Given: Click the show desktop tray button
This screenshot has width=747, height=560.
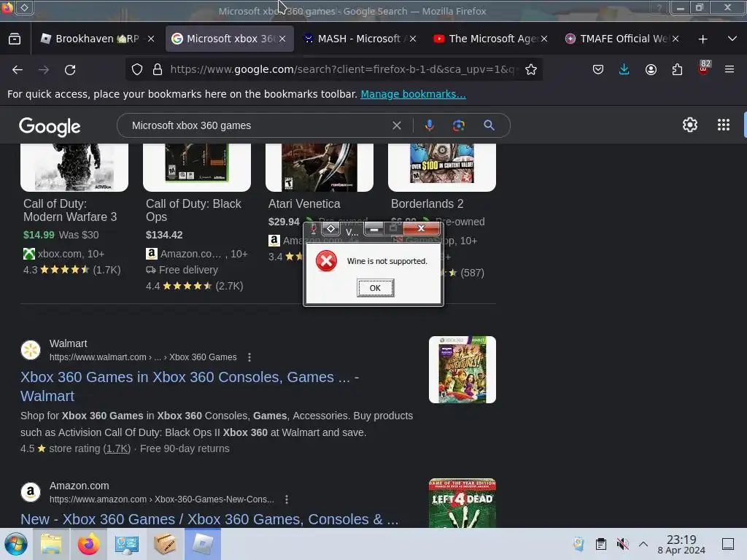Looking at the screenshot, I should point(728,544).
